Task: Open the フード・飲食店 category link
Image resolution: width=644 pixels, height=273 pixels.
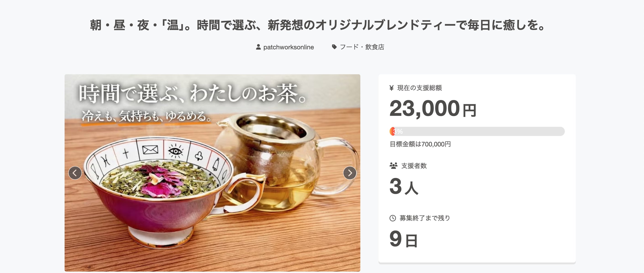Action: (362, 47)
